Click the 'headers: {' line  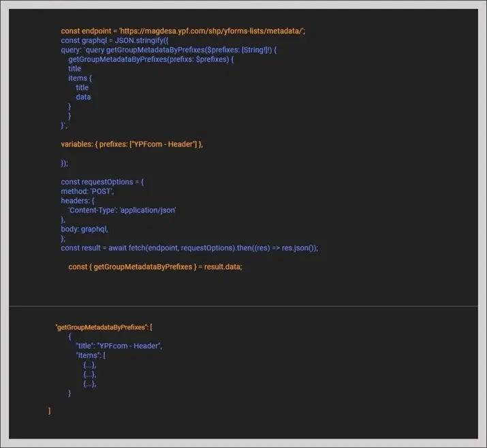tap(78, 201)
